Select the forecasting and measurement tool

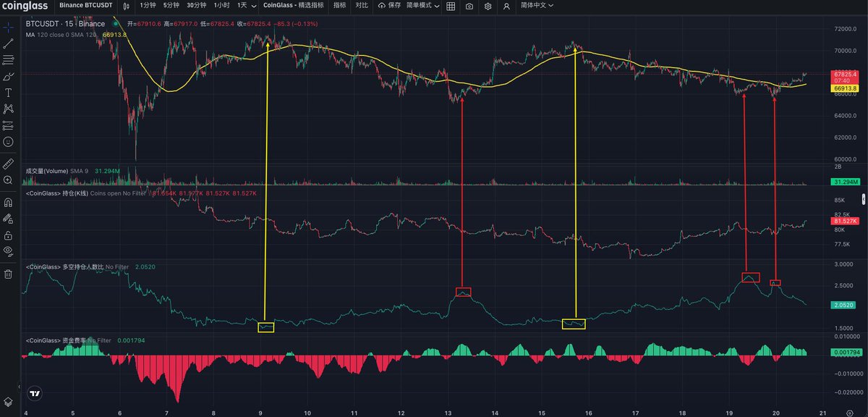click(x=8, y=125)
